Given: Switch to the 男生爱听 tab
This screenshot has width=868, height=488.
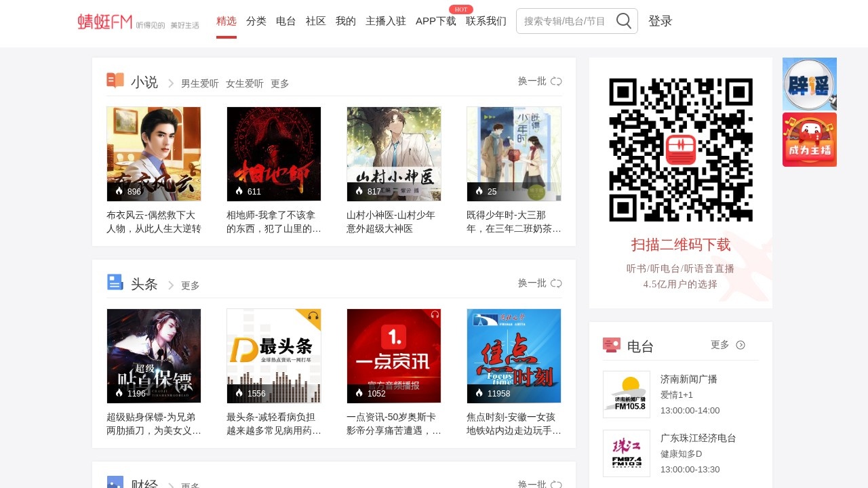Looking at the screenshot, I should [199, 83].
